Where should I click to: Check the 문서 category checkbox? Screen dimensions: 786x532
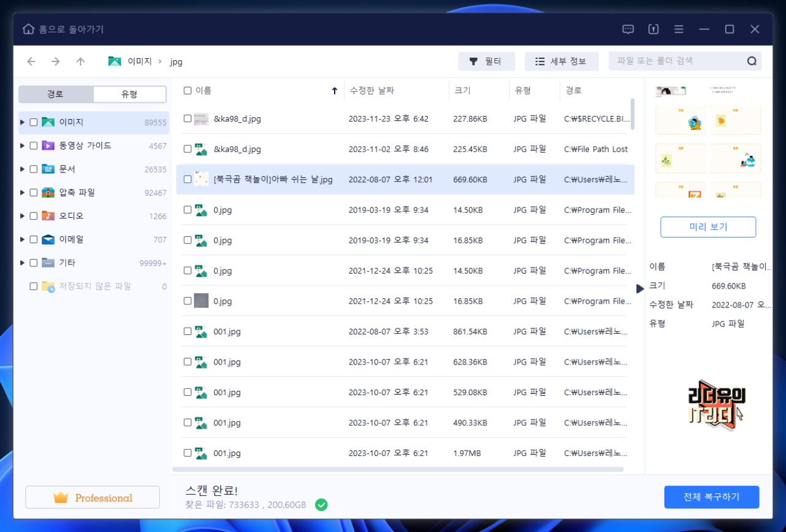click(34, 169)
